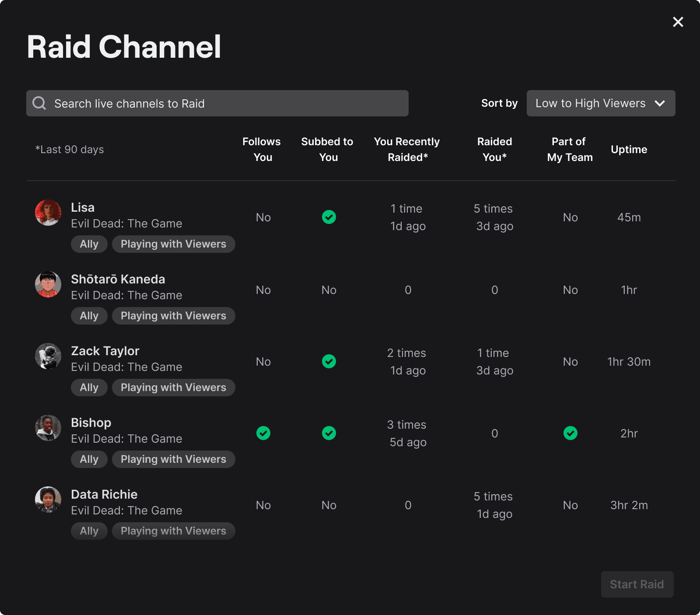This screenshot has width=700, height=615.
Task: Select Data Richie's avatar
Action: click(48, 500)
